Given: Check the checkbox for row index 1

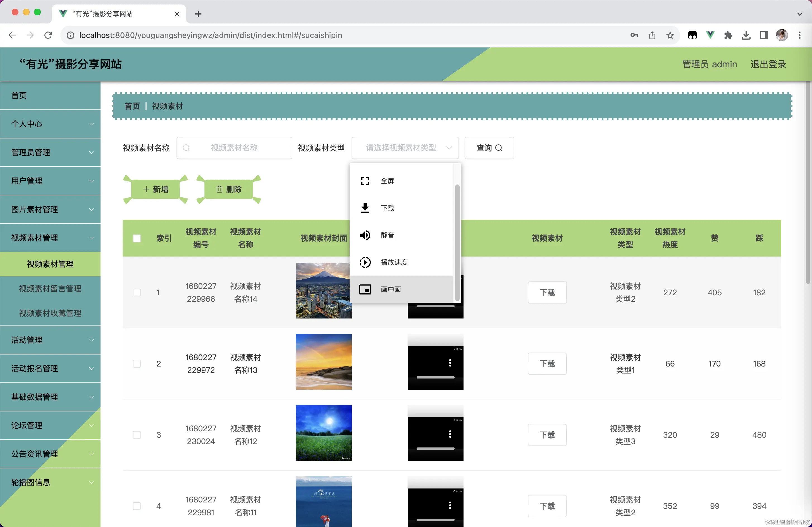Looking at the screenshot, I should tap(137, 292).
